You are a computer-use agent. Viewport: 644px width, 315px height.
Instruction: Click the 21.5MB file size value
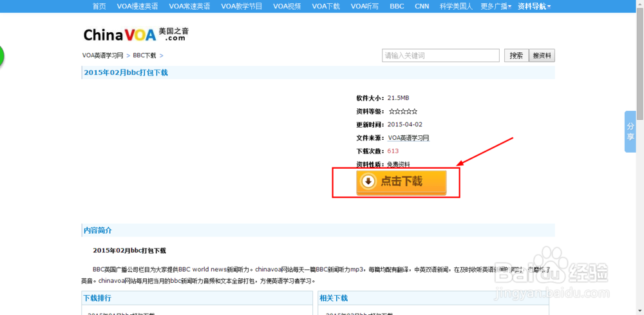tap(399, 98)
